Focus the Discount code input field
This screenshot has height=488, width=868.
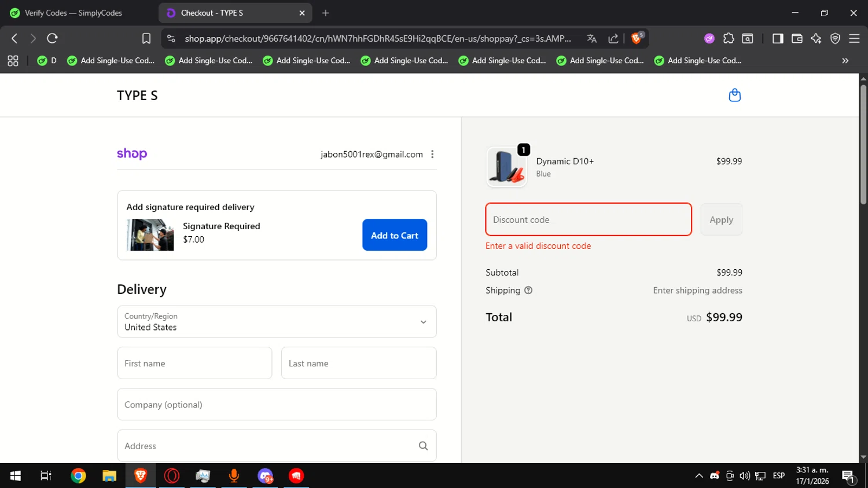pyautogui.click(x=589, y=219)
